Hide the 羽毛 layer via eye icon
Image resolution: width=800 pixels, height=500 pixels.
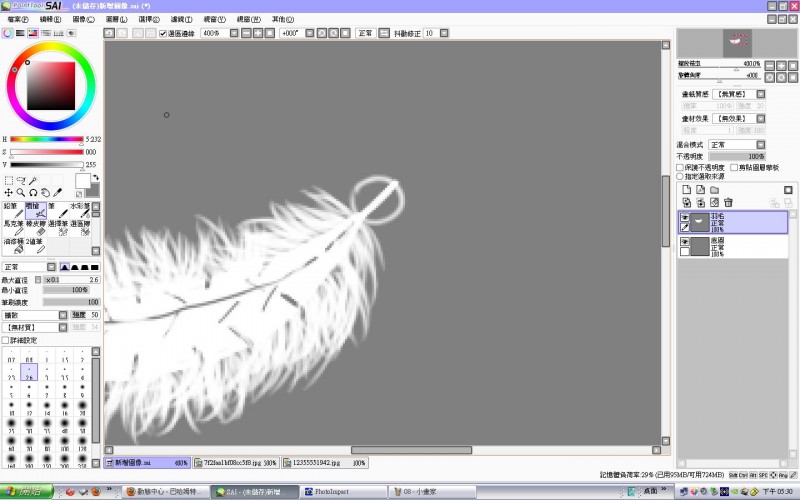[684, 217]
